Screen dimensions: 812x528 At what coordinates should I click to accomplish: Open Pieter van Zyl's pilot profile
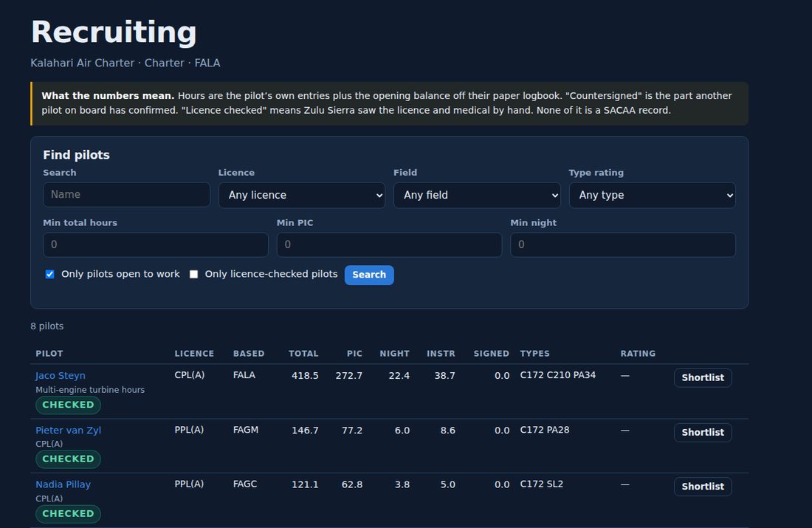point(69,430)
